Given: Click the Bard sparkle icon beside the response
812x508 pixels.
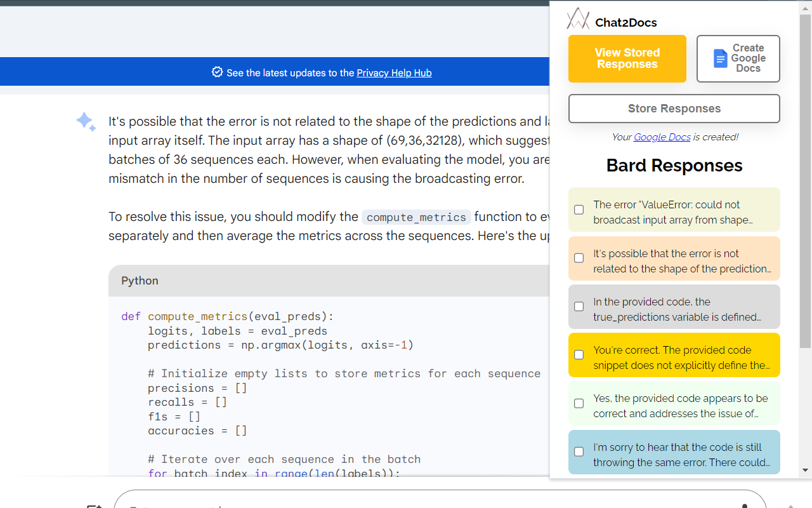Looking at the screenshot, I should (86, 121).
